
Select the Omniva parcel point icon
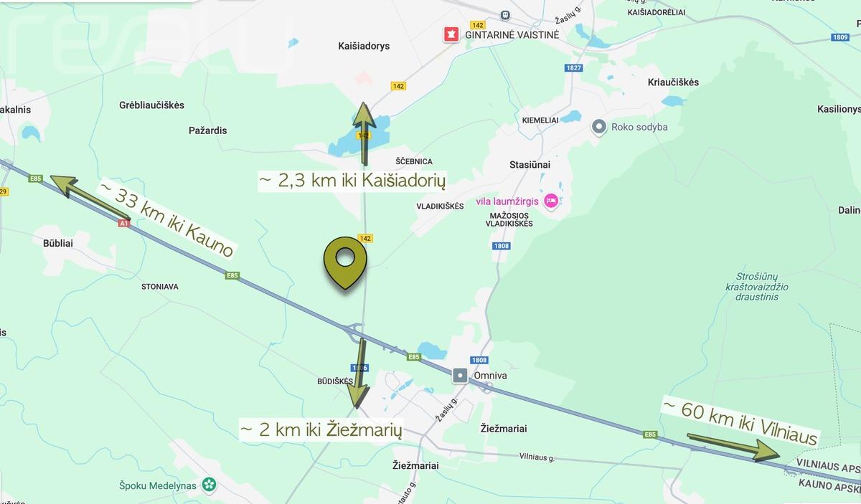pos(460,376)
